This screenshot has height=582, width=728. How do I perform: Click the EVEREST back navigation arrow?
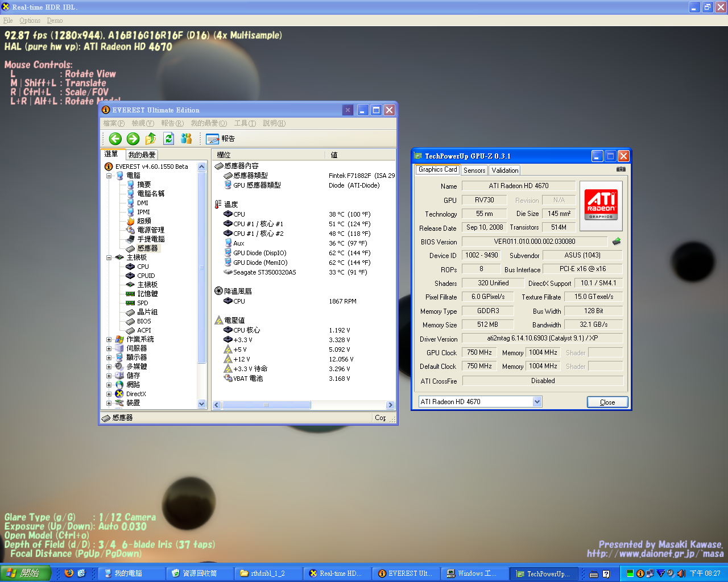point(115,139)
